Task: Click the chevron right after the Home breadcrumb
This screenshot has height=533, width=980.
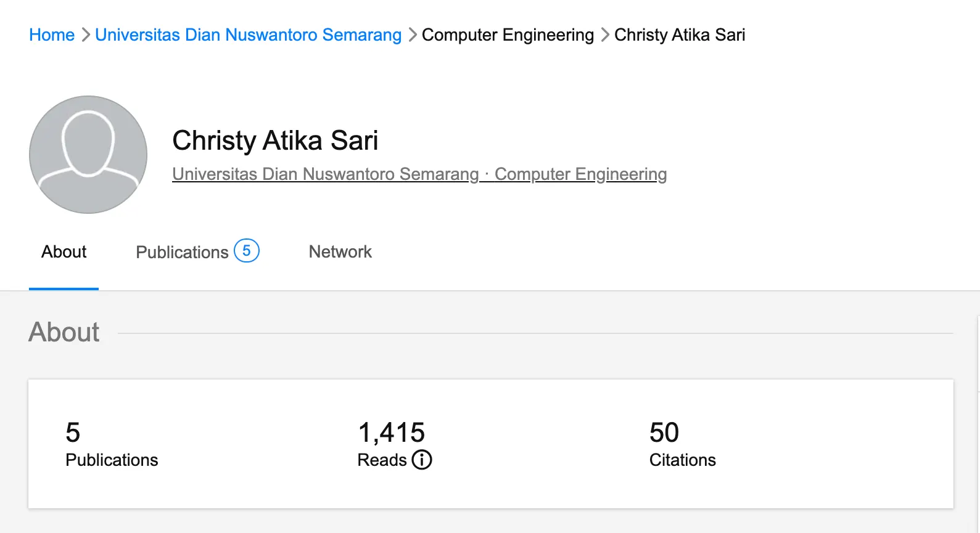Action: 86,35
